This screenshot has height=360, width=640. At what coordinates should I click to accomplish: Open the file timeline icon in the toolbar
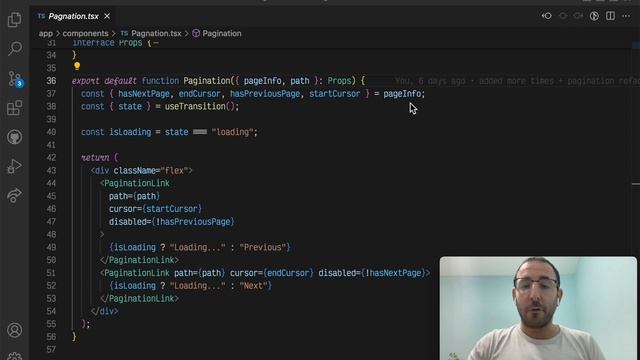[594, 16]
